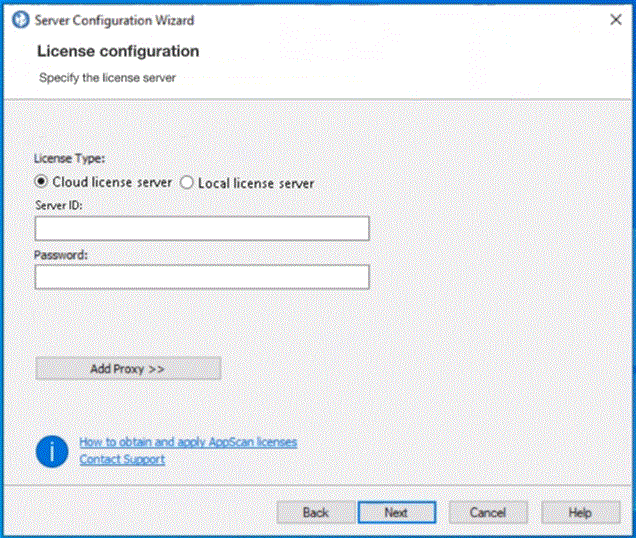This screenshot has height=538, width=636.
Task: Go to the previous step with Back
Action: point(315,512)
